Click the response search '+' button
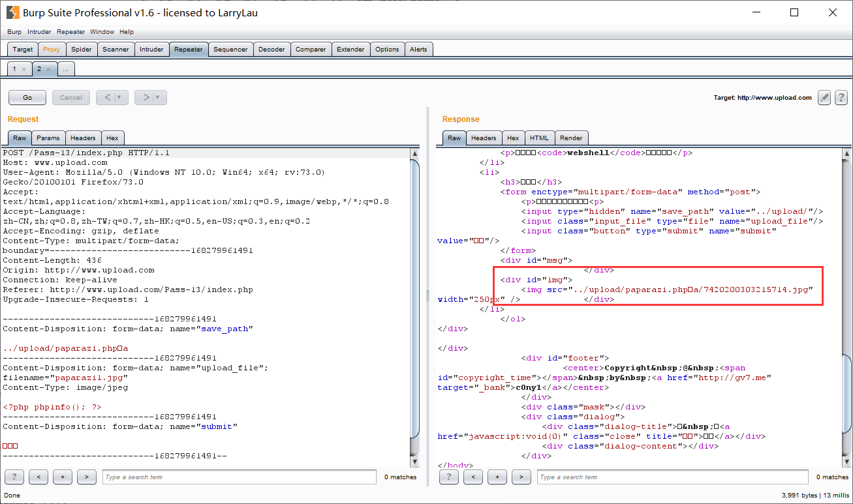This screenshot has height=504, width=853. pyautogui.click(x=497, y=477)
